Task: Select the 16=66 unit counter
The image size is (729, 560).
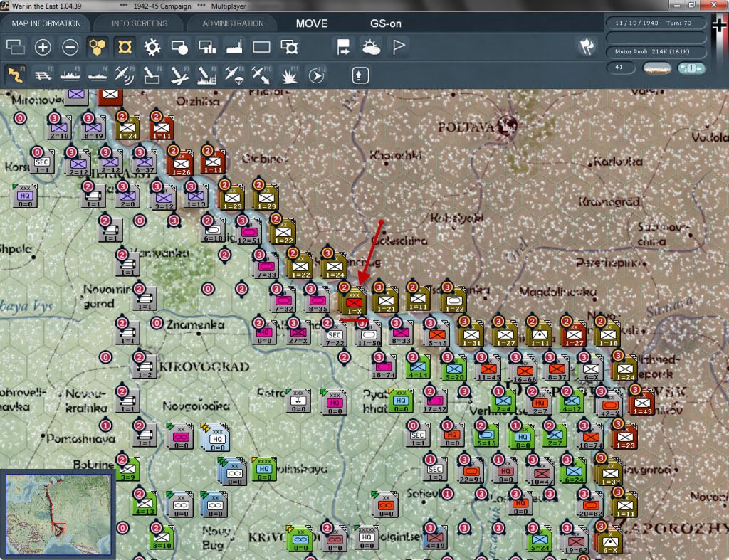Action: tap(525, 371)
